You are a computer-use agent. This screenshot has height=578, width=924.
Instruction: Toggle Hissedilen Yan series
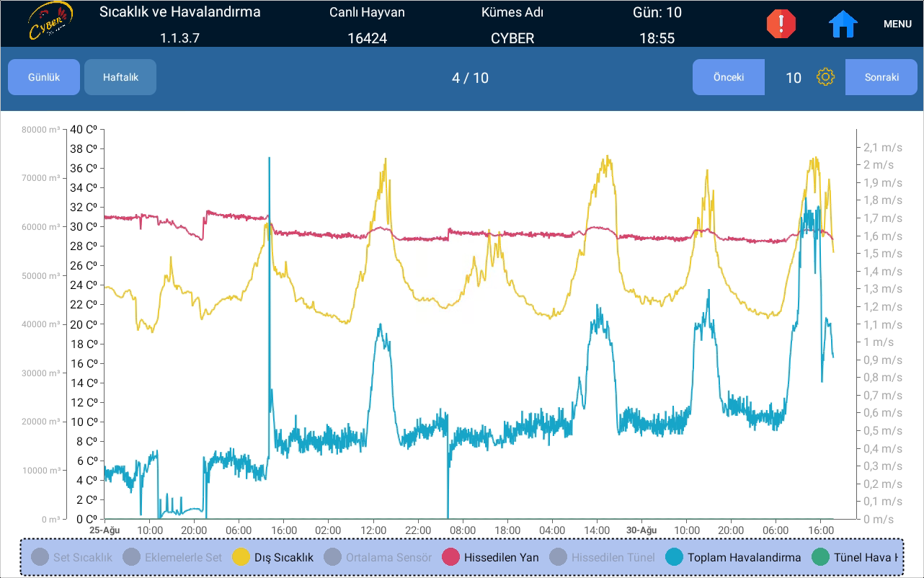[x=490, y=557]
